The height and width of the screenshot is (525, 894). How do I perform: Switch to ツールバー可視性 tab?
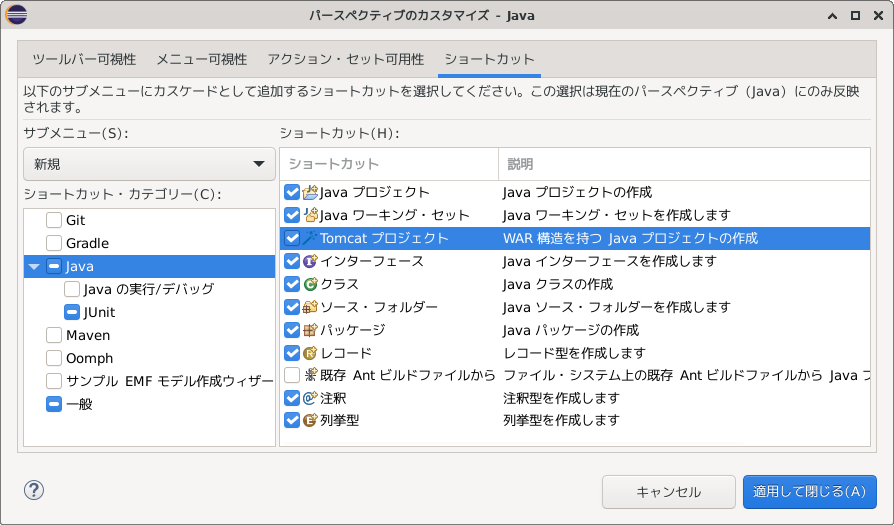point(84,59)
